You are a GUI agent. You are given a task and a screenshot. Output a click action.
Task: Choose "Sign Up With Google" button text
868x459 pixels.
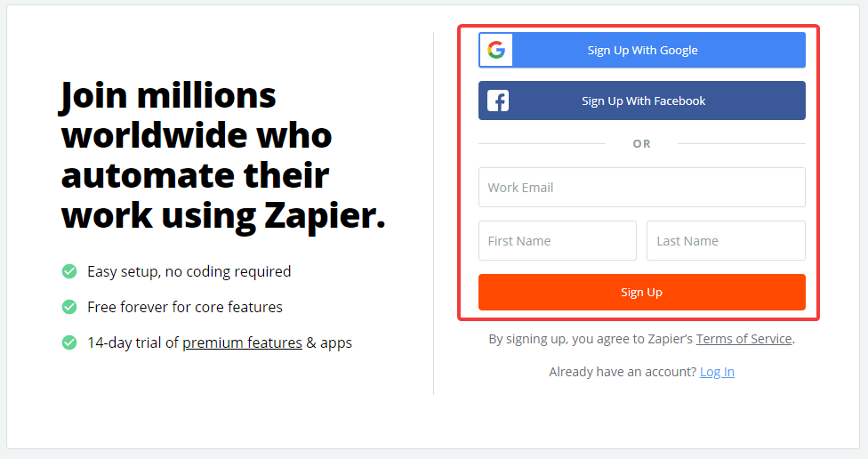[x=642, y=51]
